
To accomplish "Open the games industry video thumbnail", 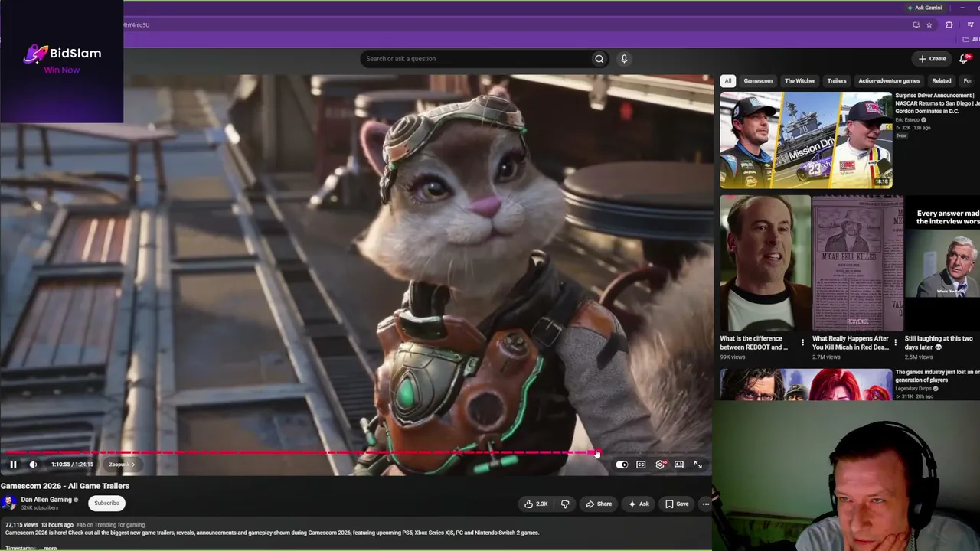I will pyautogui.click(x=806, y=384).
